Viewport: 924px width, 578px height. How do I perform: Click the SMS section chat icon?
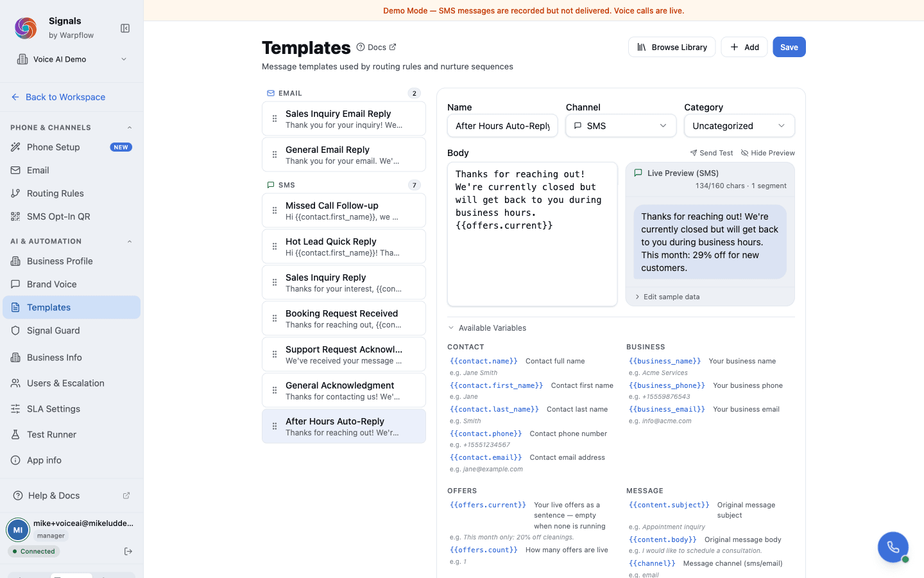pos(271,185)
